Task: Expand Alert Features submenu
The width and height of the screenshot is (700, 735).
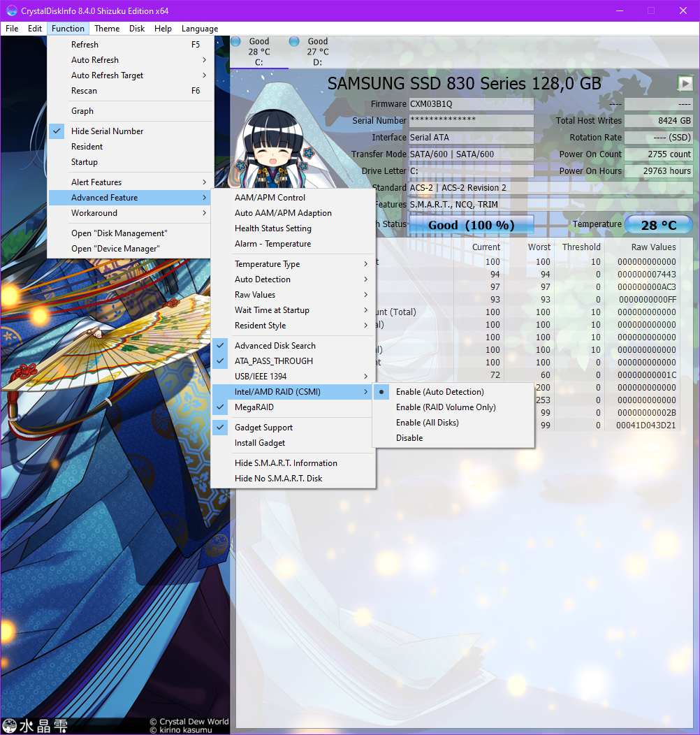Action: 131,182
